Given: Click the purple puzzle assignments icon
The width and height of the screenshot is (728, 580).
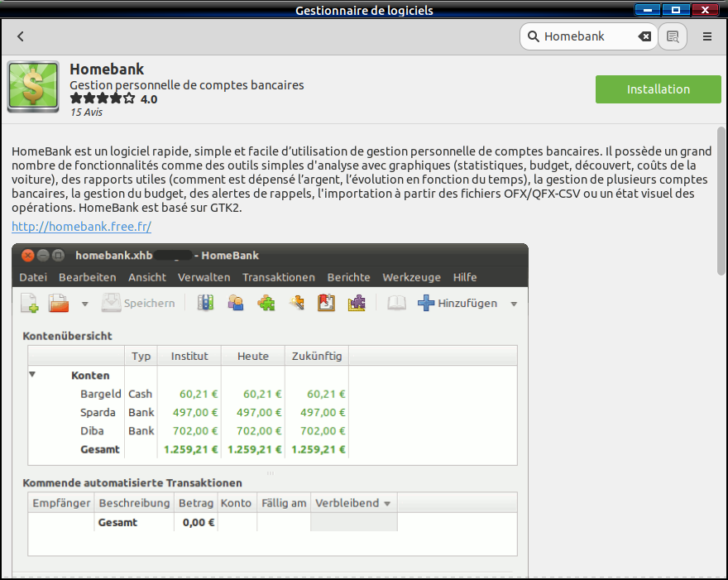Looking at the screenshot, I should pyautogui.click(x=357, y=303).
